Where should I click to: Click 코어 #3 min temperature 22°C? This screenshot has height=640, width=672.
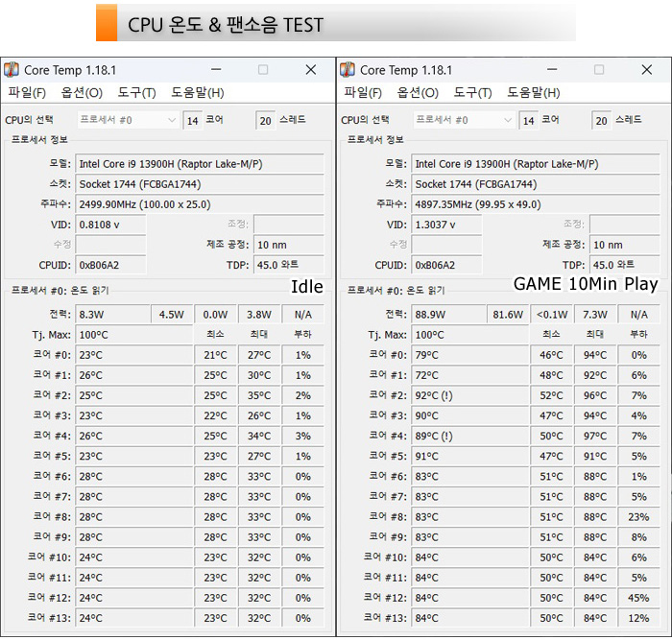pyautogui.click(x=216, y=416)
